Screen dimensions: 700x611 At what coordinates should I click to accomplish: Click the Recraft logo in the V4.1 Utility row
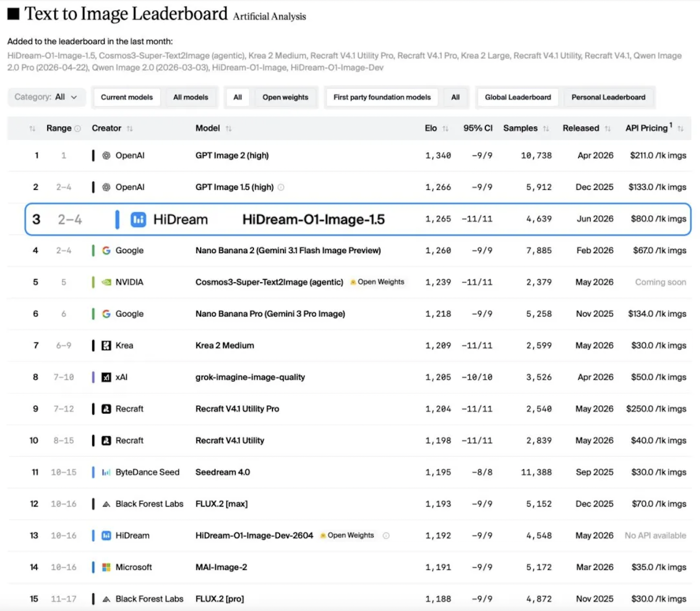tap(106, 441)
